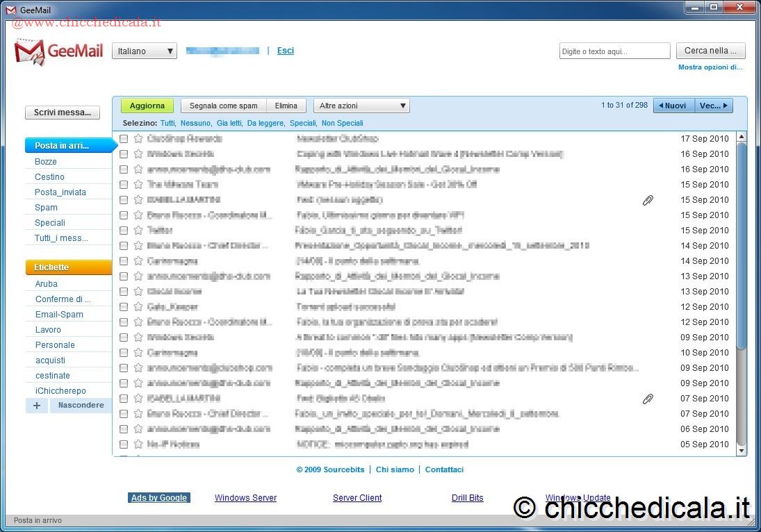Screen dimensions: 761x532
Task: Click the plus icon to add label
Action: [37, 406]
